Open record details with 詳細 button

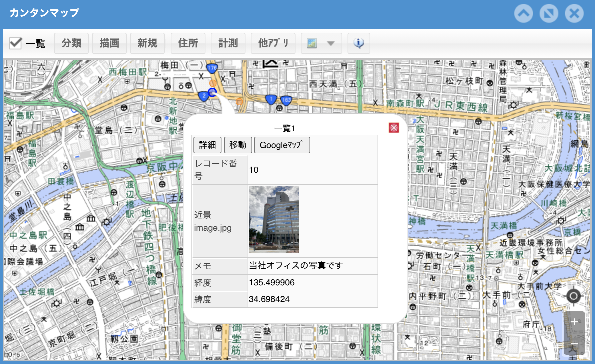pos(207,145)
